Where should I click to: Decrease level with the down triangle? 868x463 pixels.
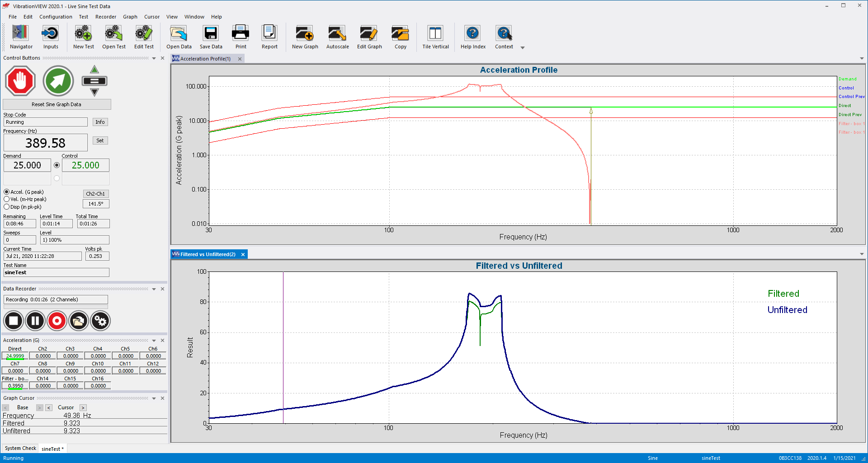coord(94,92)
